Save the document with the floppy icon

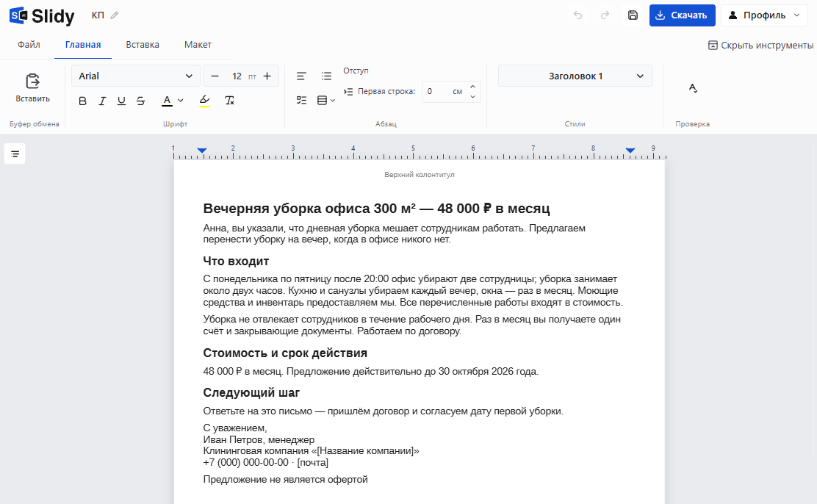[633, 15]
